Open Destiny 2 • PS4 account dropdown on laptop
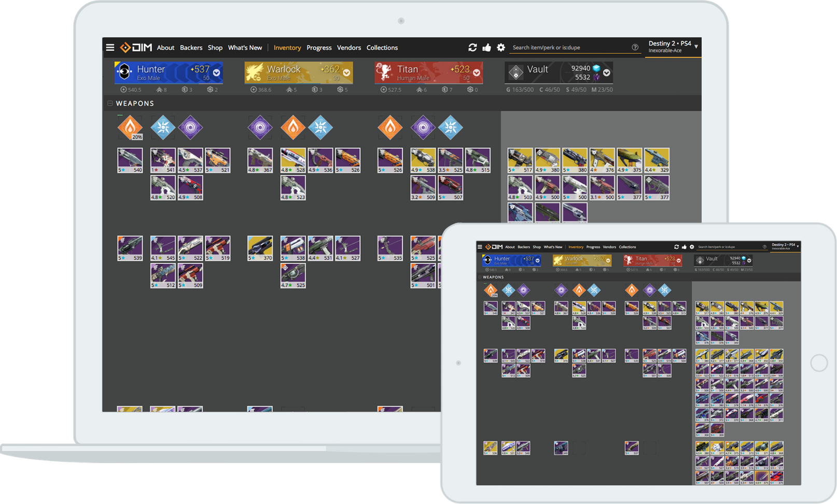Screen dimensions: 837x504 673,47
